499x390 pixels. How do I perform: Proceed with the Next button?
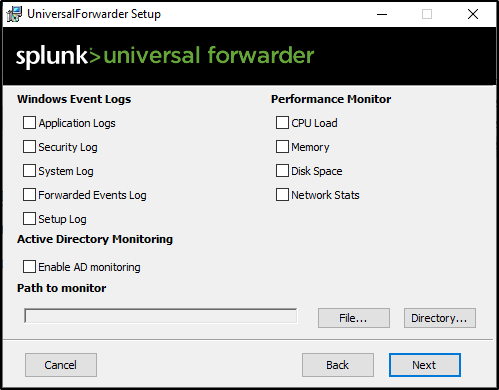(x=425, y=365)
